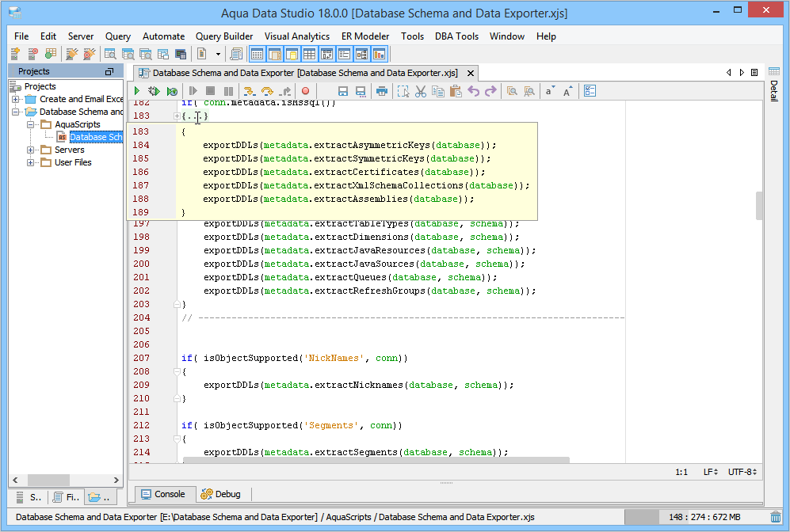Empty memory with the trash can icon

(x=776, y=517)
